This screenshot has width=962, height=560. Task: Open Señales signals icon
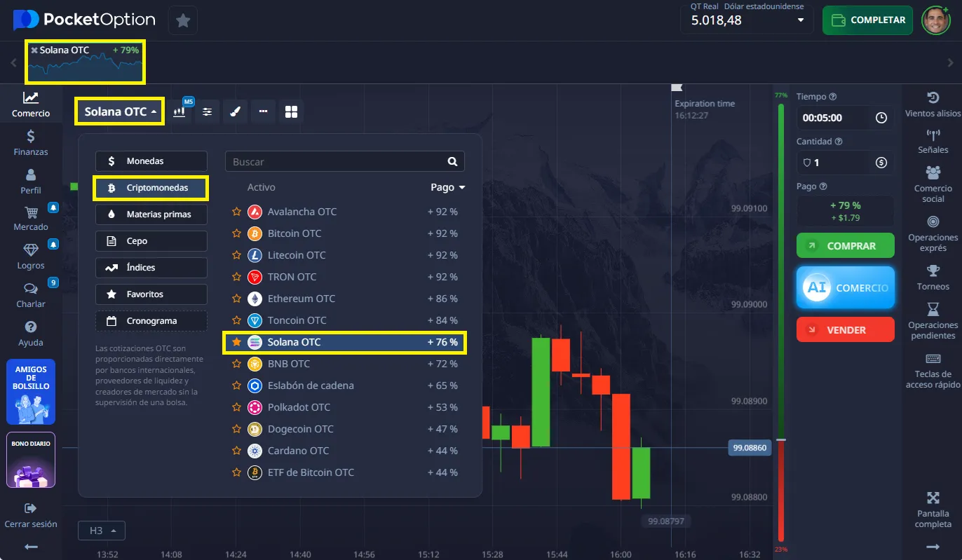click(933, 135)
